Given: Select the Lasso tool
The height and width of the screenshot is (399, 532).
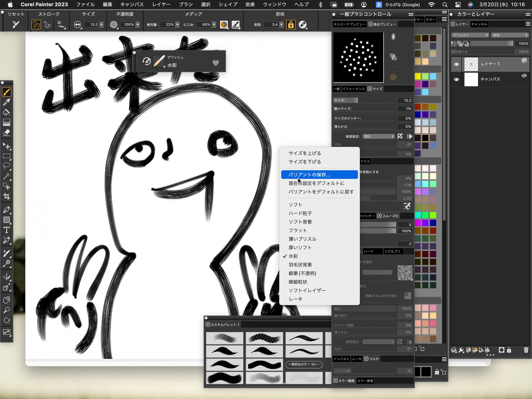Looking at the screenshot, I should click(x=6, y=166).
